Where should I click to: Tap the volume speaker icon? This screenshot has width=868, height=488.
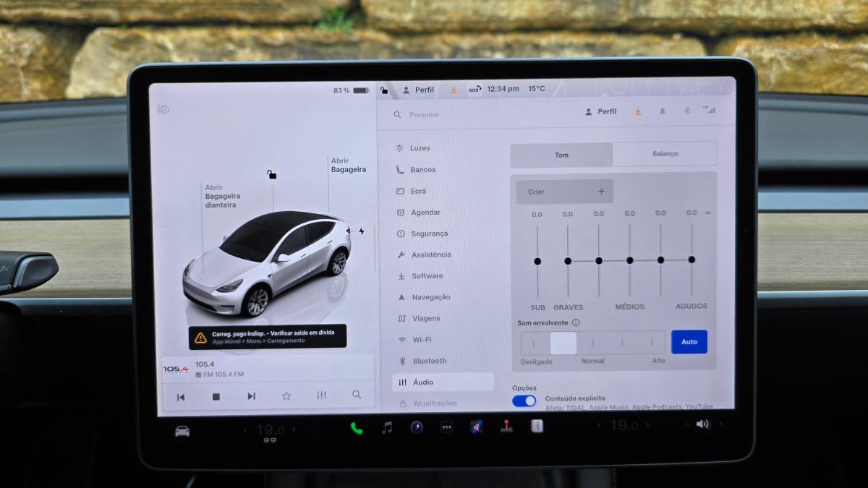[x=702, y=424]
